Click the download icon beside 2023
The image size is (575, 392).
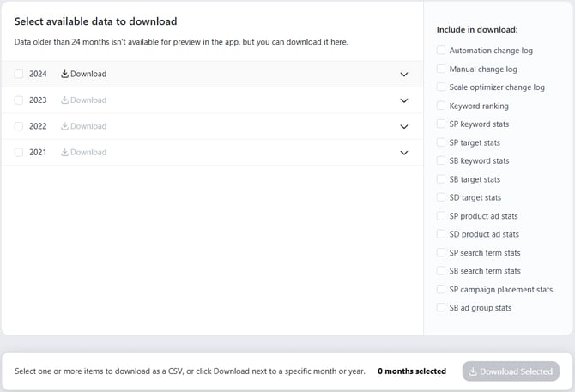pyautogui.click(x=64, y=100)
